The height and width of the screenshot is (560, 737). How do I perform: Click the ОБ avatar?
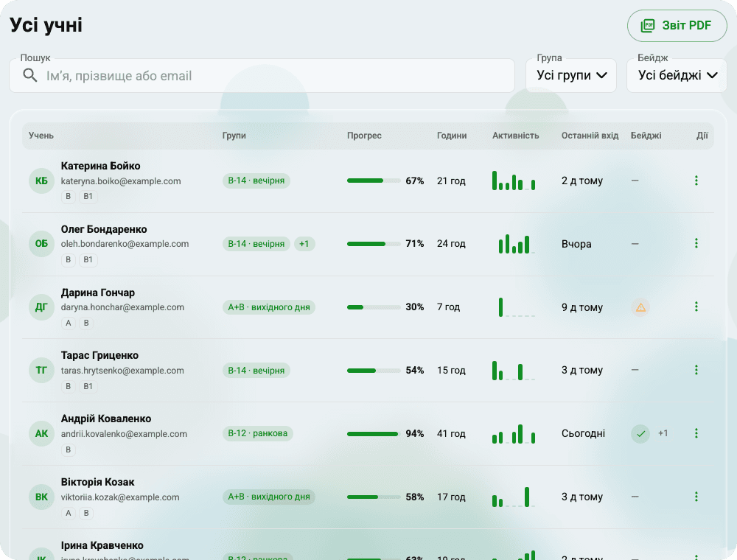(41, 244)
